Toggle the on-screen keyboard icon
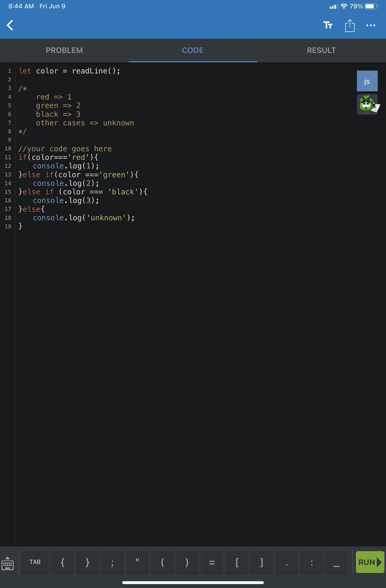Viewport: 386px width, 588px height. click(x=8, y=563)
